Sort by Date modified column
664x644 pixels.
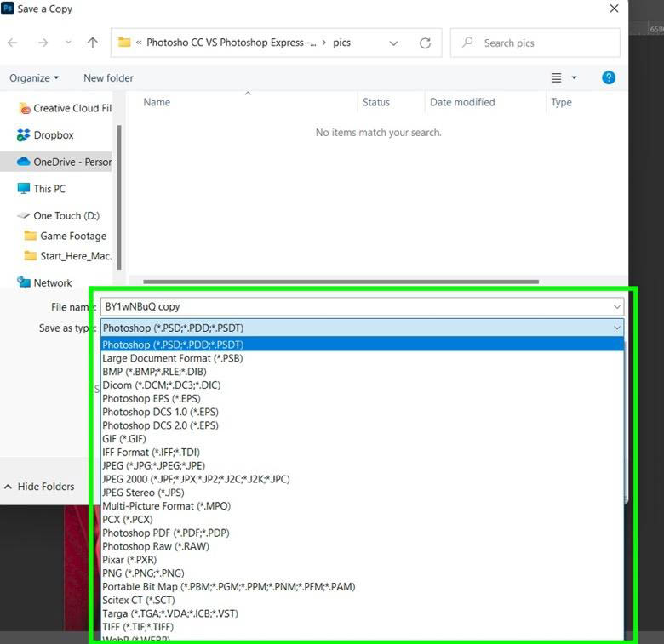[x=462, y=102]
